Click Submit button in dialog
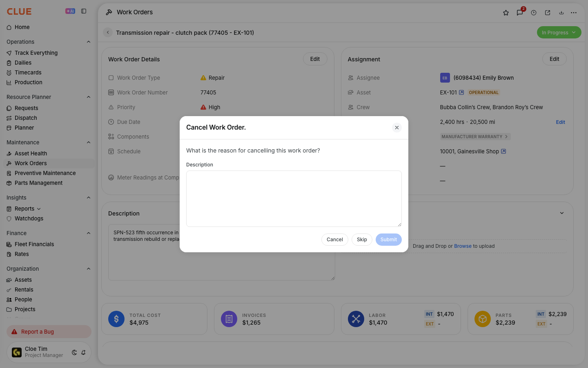This screenshot has height=368, width=588. click(389, 240)
